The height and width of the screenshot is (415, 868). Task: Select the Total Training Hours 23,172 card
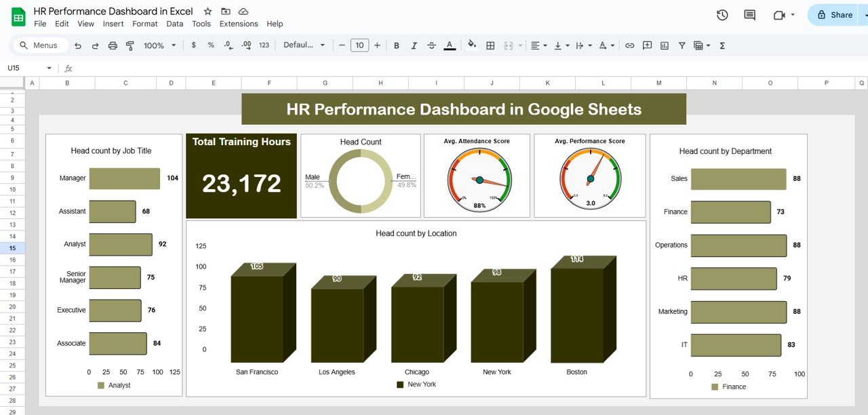[241, 176]
